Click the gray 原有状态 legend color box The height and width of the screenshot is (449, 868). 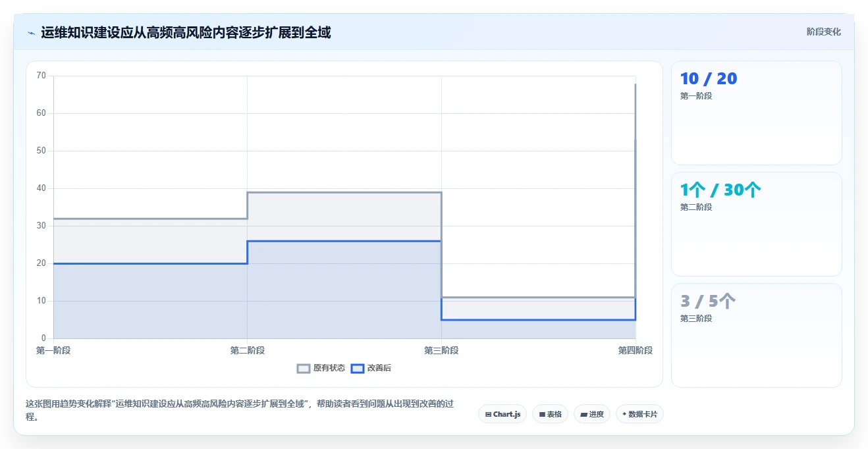pyautogui.click(x=303, y=368)
